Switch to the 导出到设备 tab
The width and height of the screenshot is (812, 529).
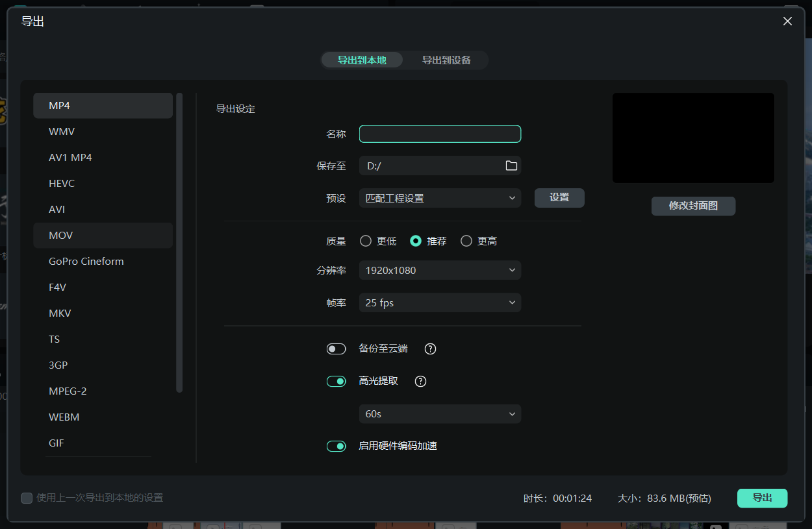446,60
